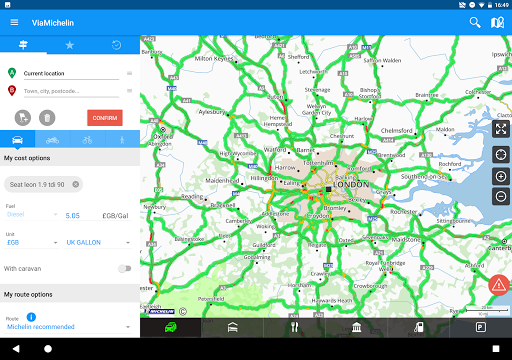Screen dimensions: 512x360
Task: Show petrol stations on the map
Action: 419,327
